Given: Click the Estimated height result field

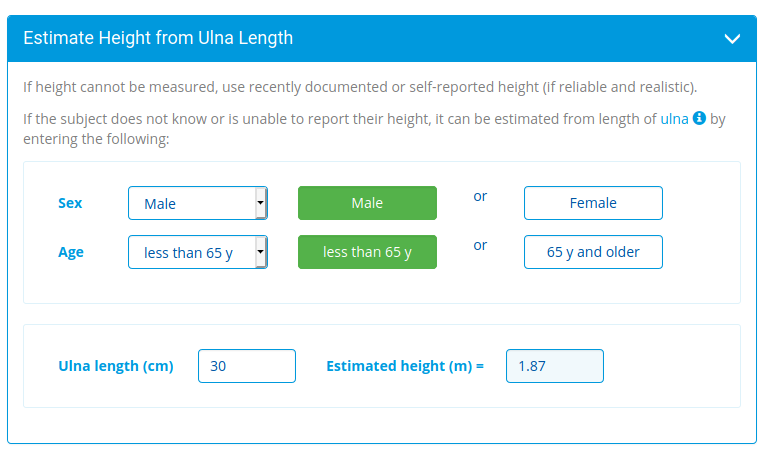Looking at the screenshot, I should 554,366.
